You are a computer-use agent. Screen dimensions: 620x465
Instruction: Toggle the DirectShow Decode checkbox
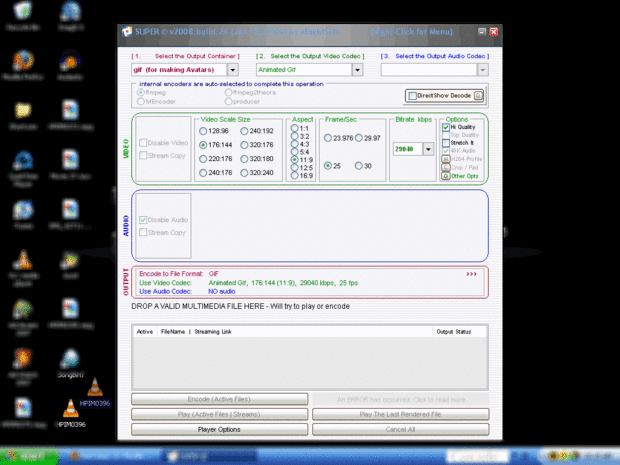click(x=412, y=96)
